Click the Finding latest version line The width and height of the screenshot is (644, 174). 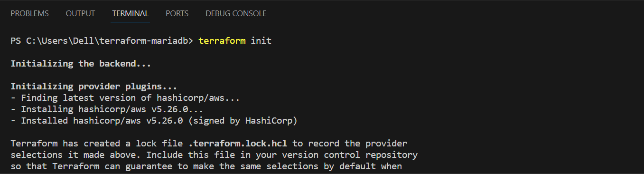pos(125,98)
